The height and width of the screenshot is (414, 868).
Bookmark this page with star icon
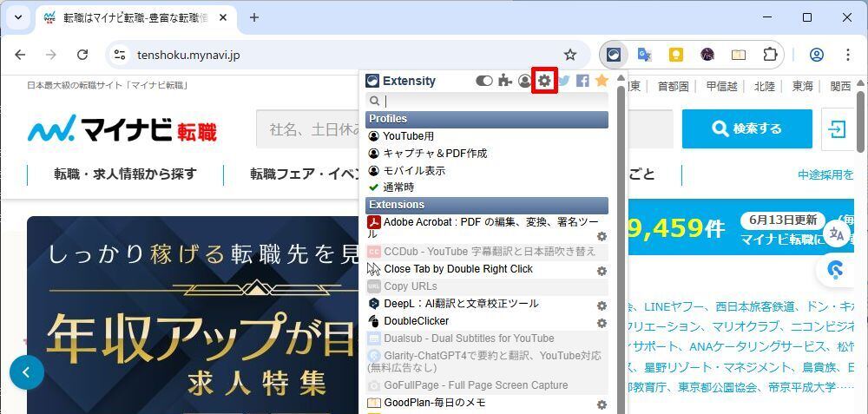570,54
